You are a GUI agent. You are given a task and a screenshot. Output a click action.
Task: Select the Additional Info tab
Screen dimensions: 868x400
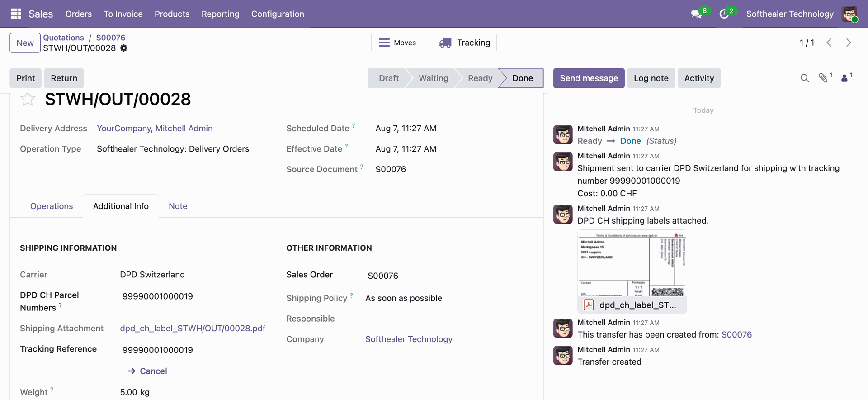pos(121,206)
